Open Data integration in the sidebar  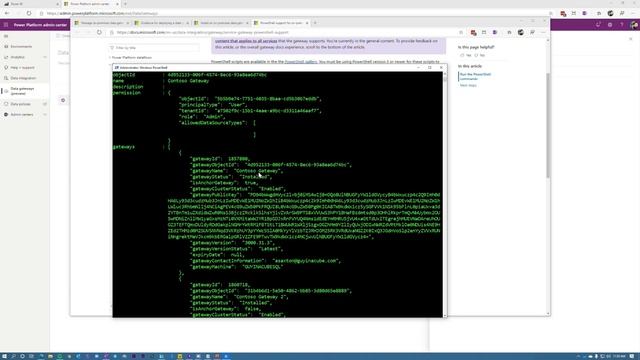pyautogui.click(x=23, y=78)
